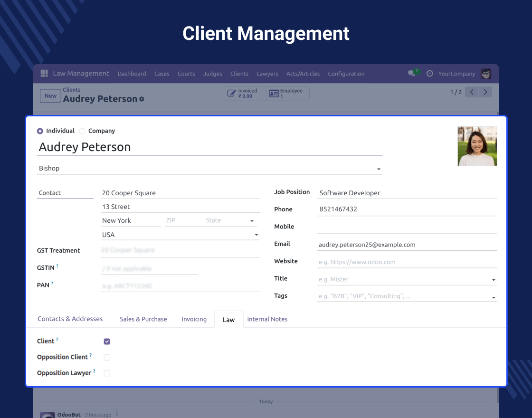Open the Dashboard menu
Image resolution: width=532 pixels, height=418 pixels.
coord(132,74)
